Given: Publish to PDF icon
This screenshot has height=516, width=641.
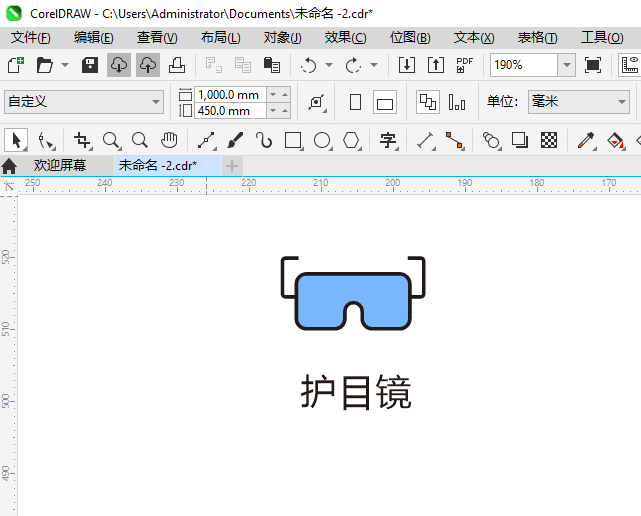Looking at the screenshot, I should point(464,65).
